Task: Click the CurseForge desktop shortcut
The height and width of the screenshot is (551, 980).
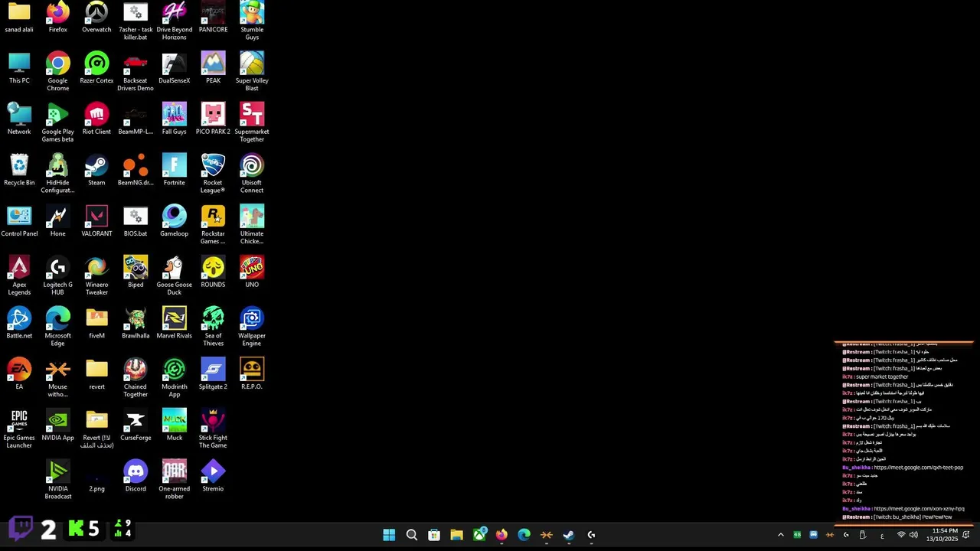Action: coord(136,425)
